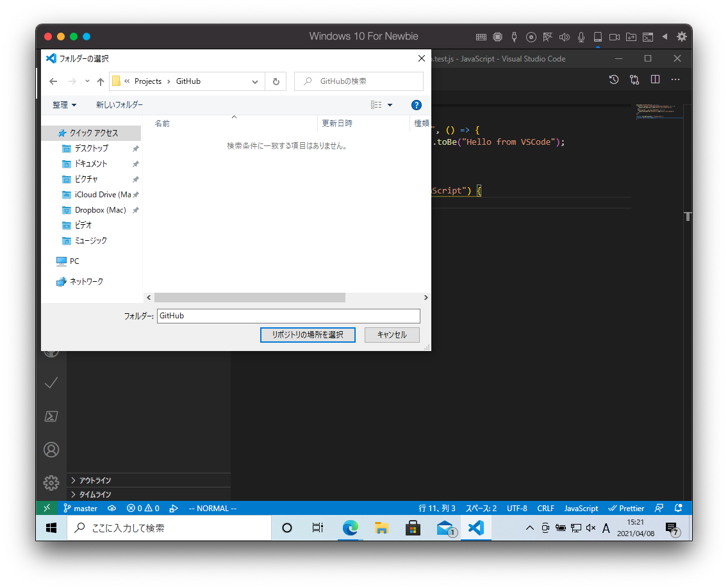Screen dimensions: 728x588
Task: Open Parallels configuration gear
Action: point(682,37)
